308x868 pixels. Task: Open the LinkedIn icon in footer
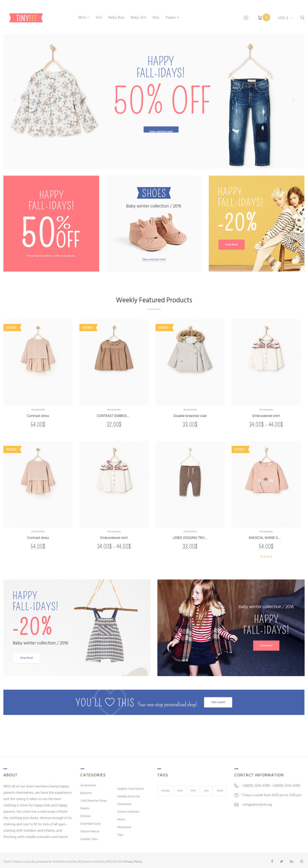[292, 861]
